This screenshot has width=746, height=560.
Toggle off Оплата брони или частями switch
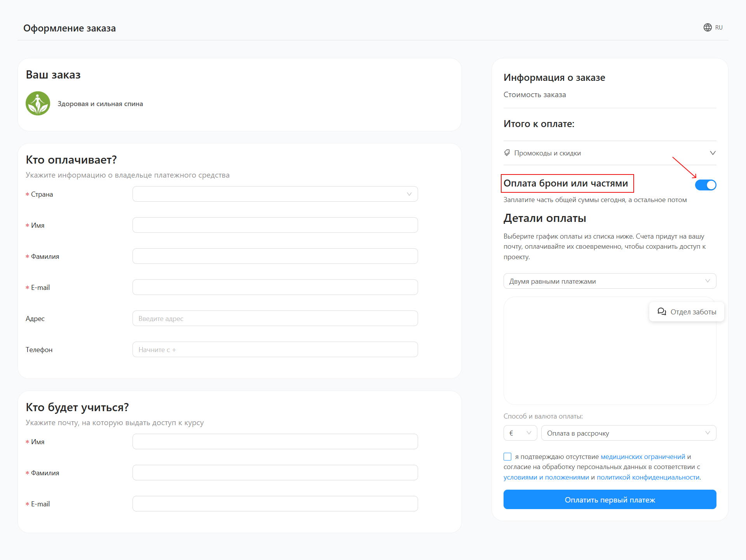(705, 185)
